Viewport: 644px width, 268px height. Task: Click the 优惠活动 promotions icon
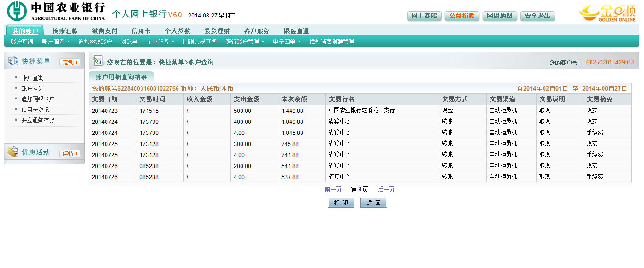[x=13, y=152]
